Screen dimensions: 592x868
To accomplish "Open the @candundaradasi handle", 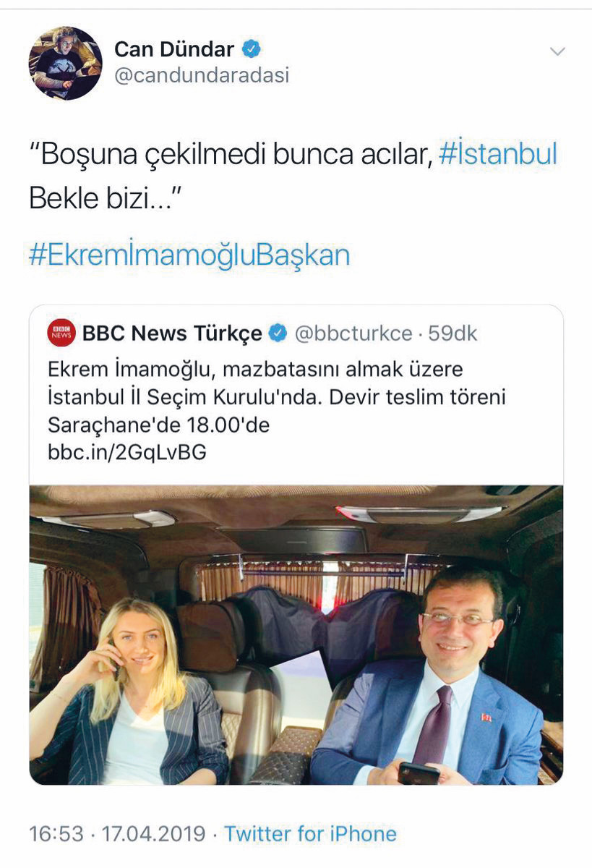I will coord(202,75).
